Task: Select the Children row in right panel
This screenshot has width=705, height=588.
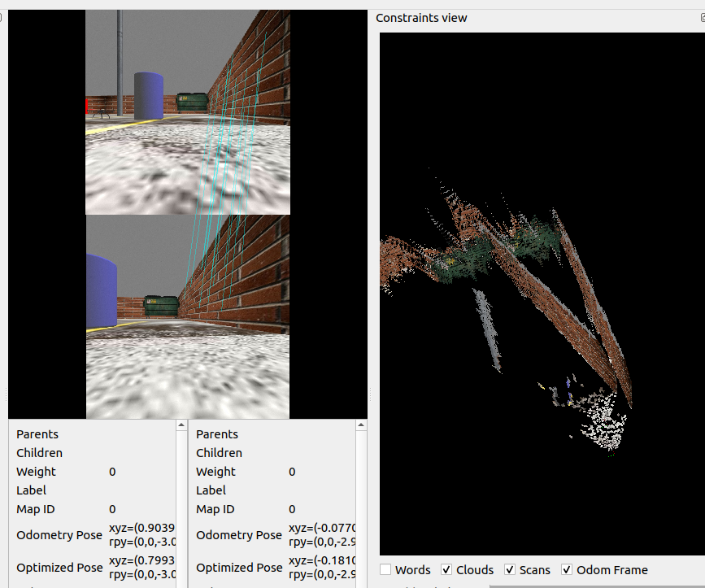Action: click(x=219, y=453)
